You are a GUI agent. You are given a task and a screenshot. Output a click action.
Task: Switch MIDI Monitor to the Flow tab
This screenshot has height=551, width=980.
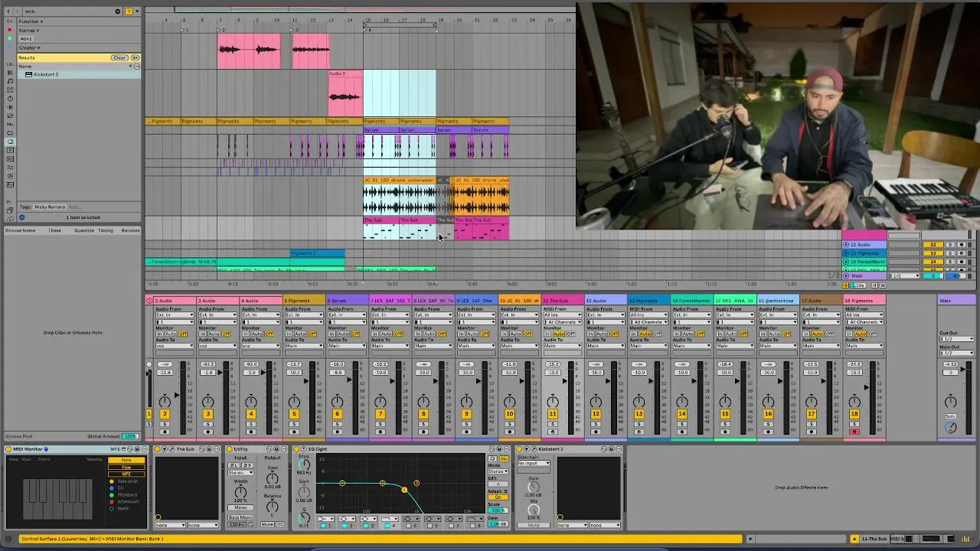pyautogui.click(x=126, y=467)
